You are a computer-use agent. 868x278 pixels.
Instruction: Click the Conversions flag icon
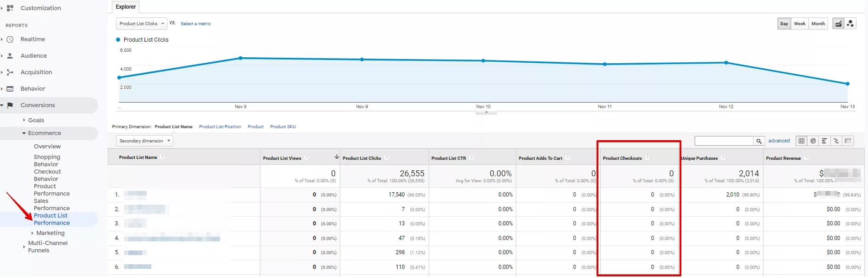[10, 105]
